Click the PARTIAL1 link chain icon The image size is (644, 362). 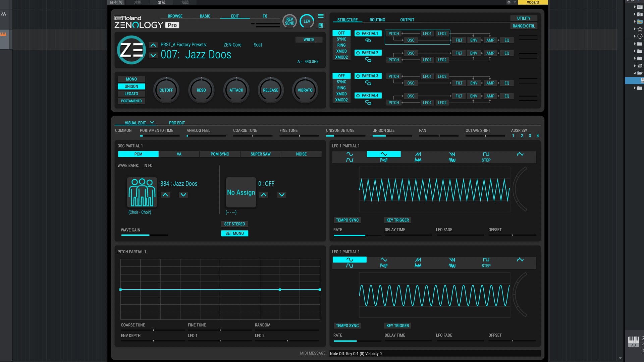click(x=368, y=40)
